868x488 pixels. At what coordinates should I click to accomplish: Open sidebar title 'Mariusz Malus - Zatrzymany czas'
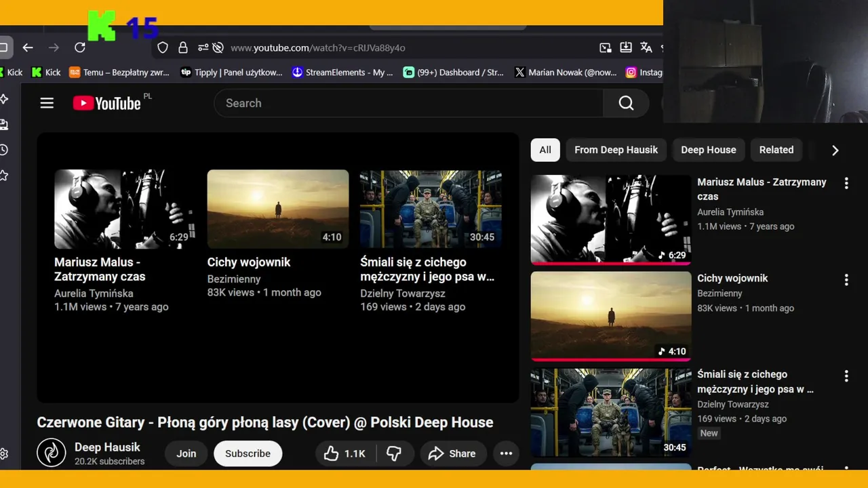point(762,189)
